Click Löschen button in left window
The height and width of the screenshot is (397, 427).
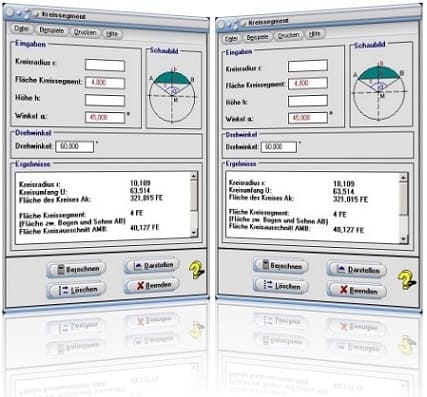pos(77,290)
